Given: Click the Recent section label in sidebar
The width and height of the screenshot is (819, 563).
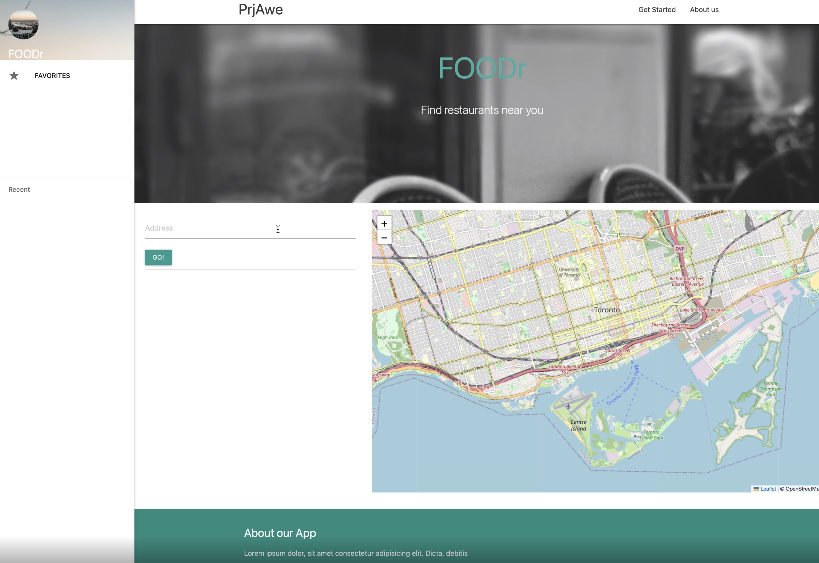Looking at the screenshot, I should (19, 190).
